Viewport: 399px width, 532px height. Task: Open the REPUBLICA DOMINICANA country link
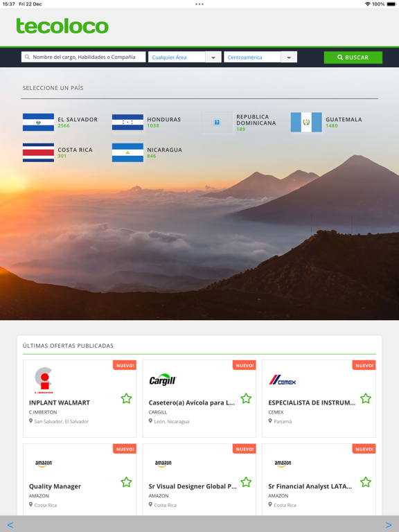(256, 120)
